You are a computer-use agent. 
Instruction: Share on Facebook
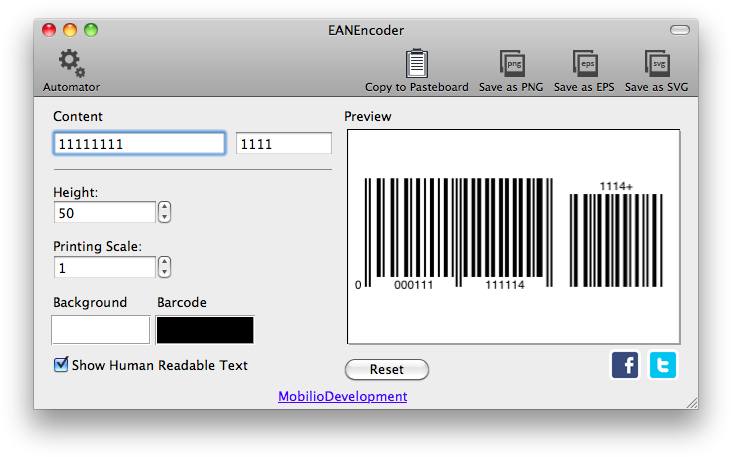(x=625, y=365)
